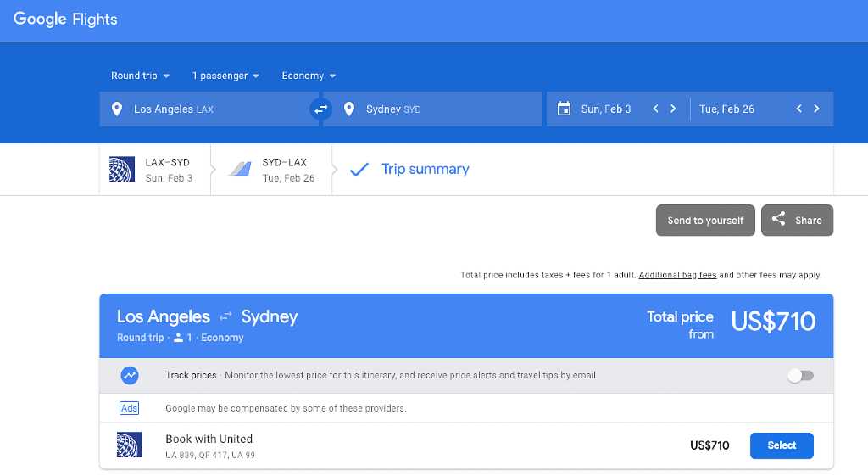The height and width of the screenshot is (476, 868).
Task: Click the Track prices trend icon
Action: click(130, 376)
